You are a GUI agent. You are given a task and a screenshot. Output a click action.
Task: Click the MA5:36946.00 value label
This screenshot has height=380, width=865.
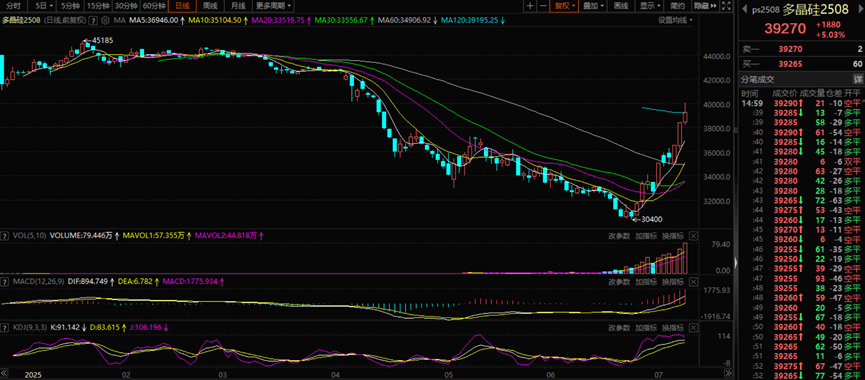click(154, 20)
